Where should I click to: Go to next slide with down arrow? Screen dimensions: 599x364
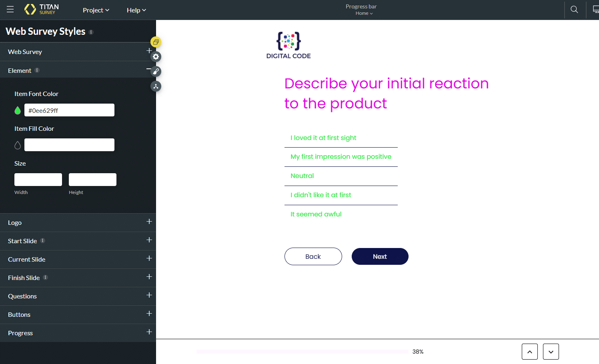coord(551,352)
